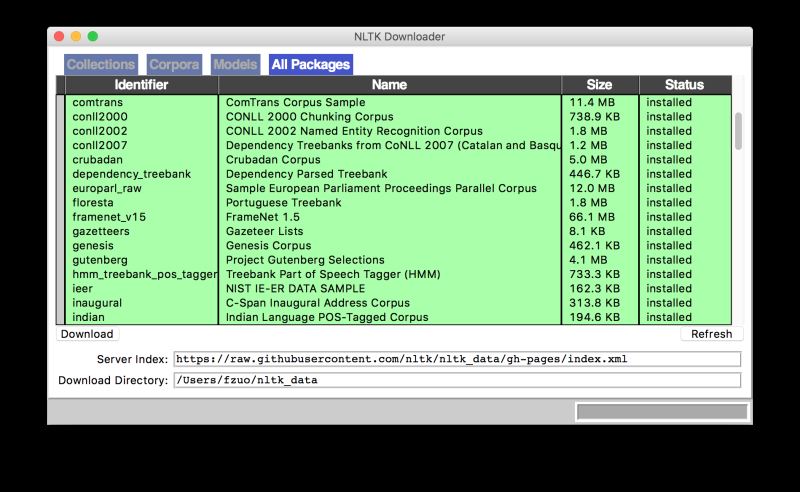Click the Name column header
The height and width of the screenshot is (492, 800).
(390, 85)
